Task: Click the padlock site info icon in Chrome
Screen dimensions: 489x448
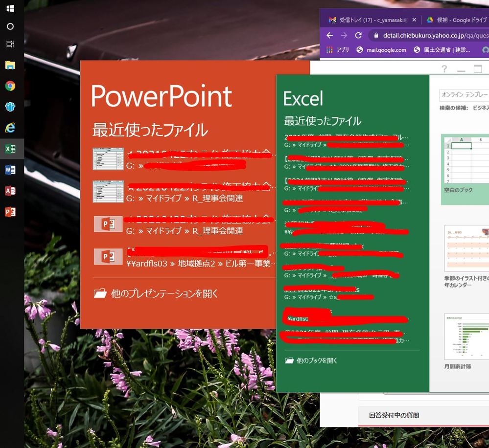Action: (x=376, y=36)
